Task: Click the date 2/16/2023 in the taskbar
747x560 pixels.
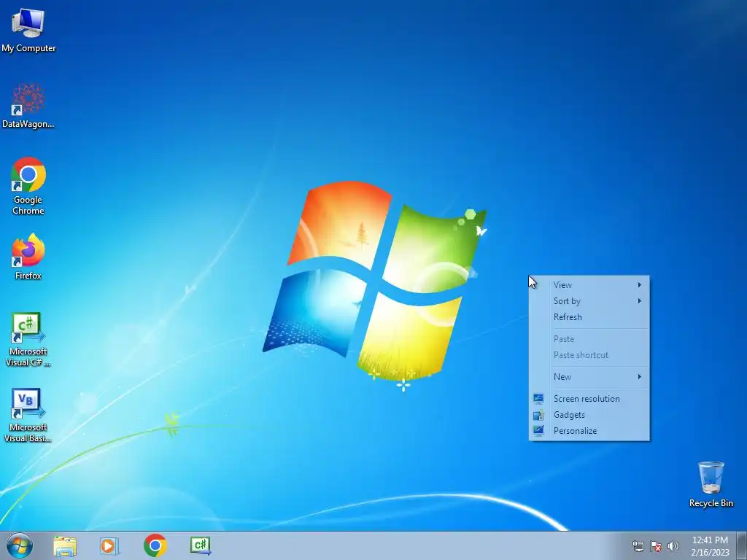Action: click(x=710, y=553)
